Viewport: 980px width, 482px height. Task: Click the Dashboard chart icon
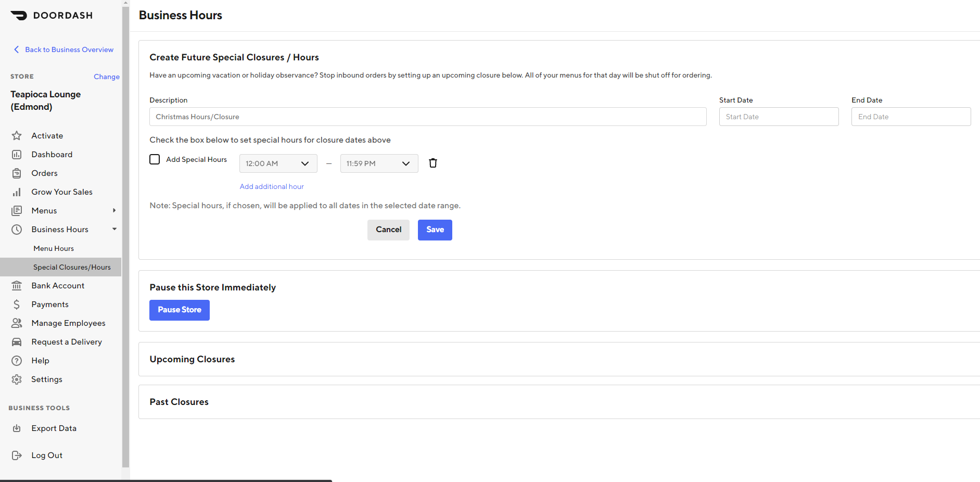(x=17, y=155)
